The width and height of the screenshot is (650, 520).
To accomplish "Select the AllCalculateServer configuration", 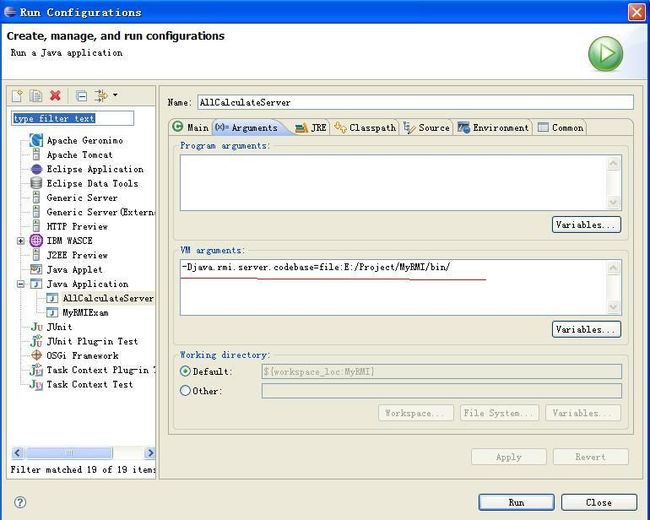I will (108, 298).
